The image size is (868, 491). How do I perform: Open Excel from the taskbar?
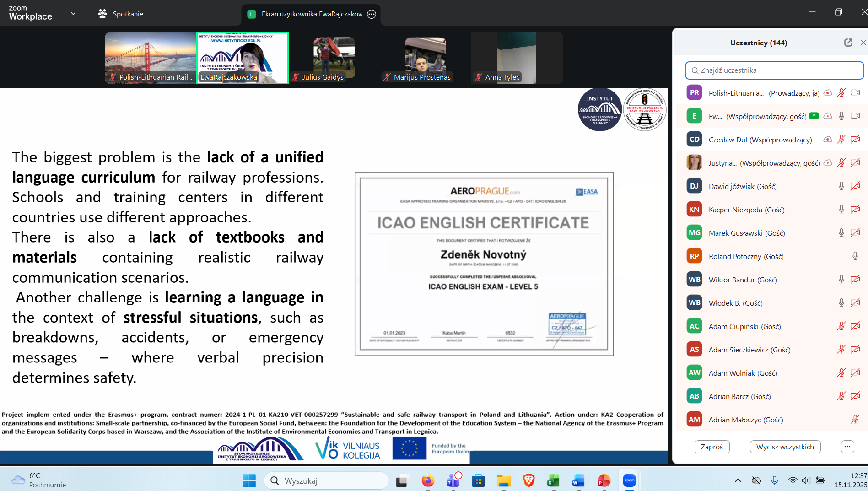(x=553, y=480)
